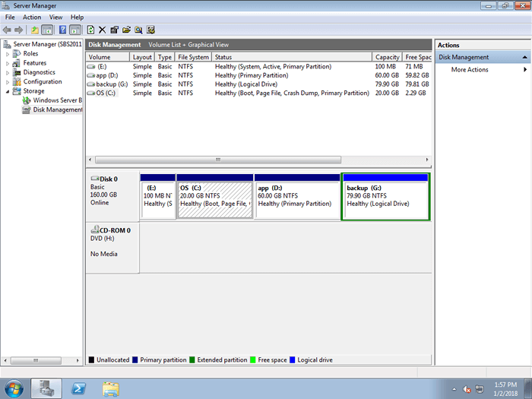Image resolution: width=532 pixels, height=399 pixels.
Task: Click the Back arrow toolbar icon
Action: [7, 30]
